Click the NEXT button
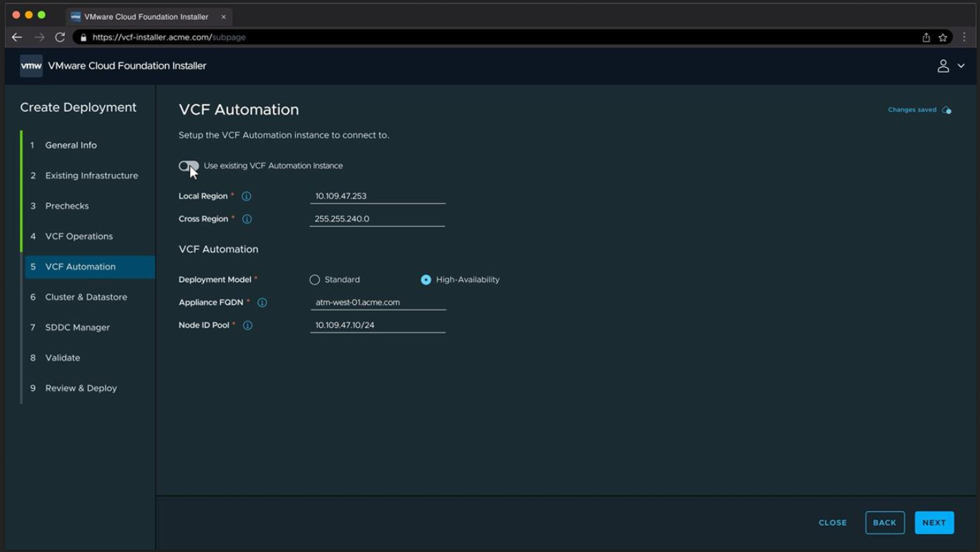 (934, 523)
